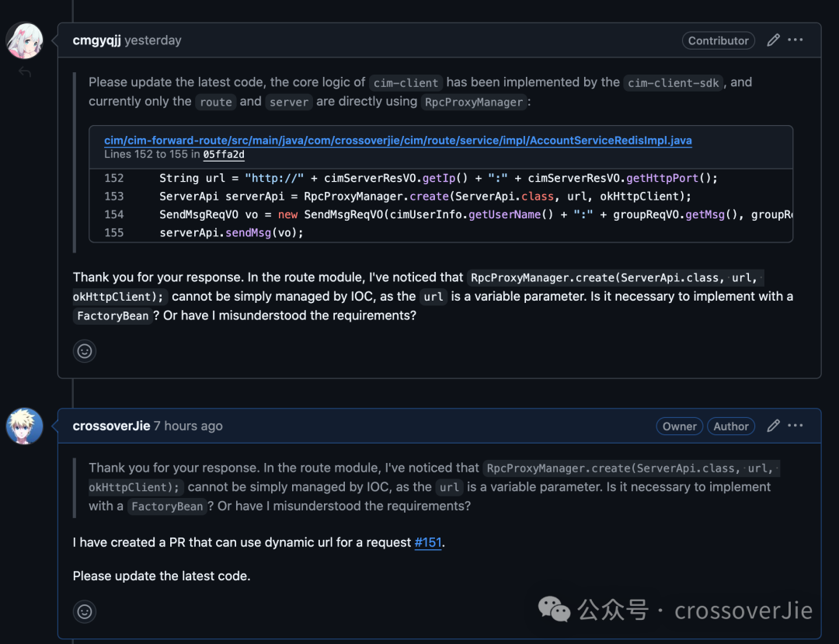The width and height of the screenshot is (839, 644).
Task: Open more options on cmgyqjj's comment
Action: (795, 40)
